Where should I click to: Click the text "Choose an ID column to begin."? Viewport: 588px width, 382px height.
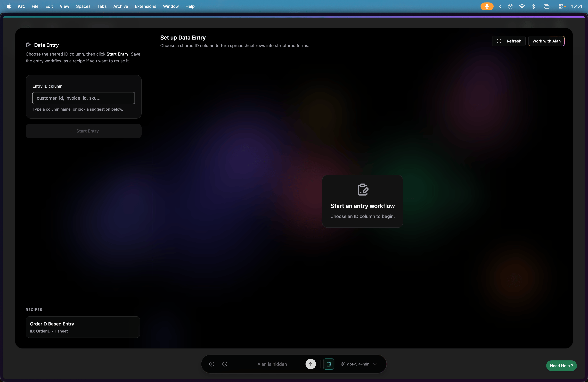(x=362, y=216)
